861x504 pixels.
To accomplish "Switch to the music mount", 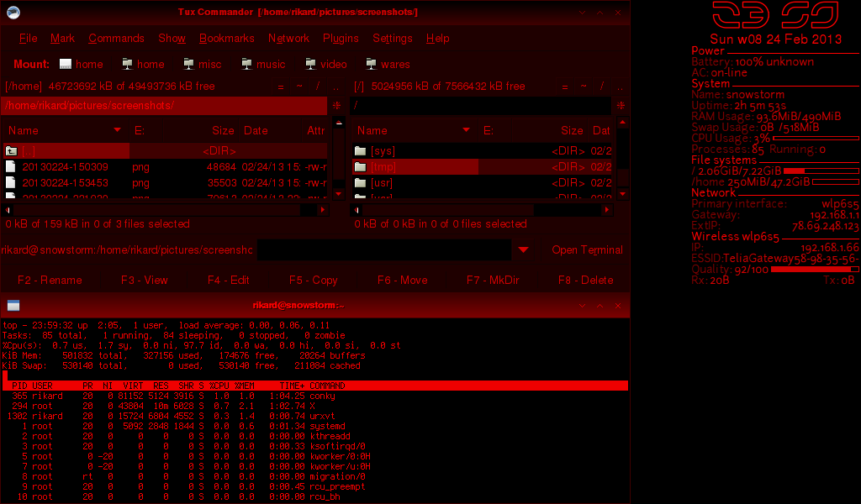I will click(263, 64).
